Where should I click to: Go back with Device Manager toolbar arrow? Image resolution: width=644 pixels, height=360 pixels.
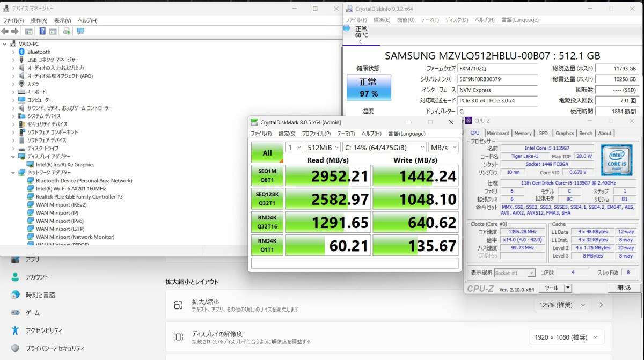click(5, 31)
